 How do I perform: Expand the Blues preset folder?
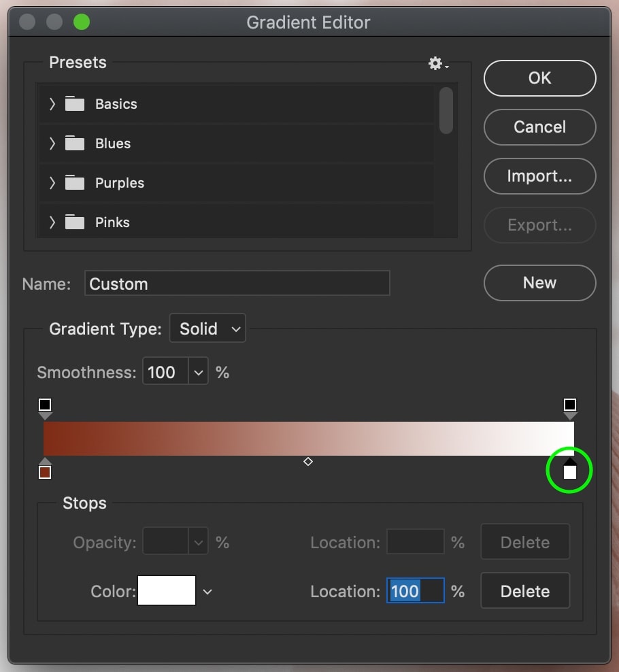click(52, 143)
